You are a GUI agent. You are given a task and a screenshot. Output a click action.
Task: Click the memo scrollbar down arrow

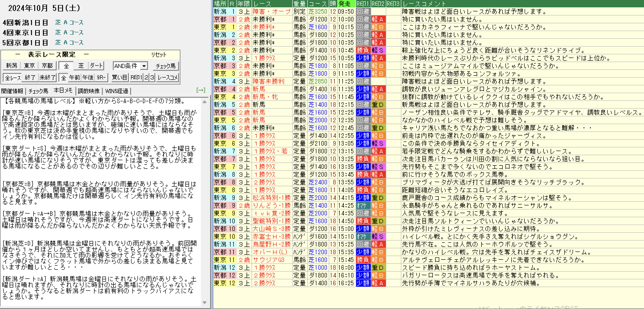[205, 303]
